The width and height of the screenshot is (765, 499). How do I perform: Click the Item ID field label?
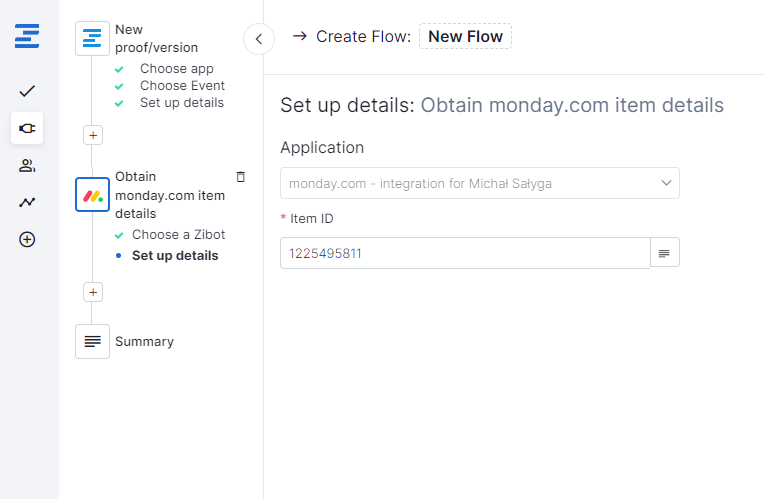311,219
